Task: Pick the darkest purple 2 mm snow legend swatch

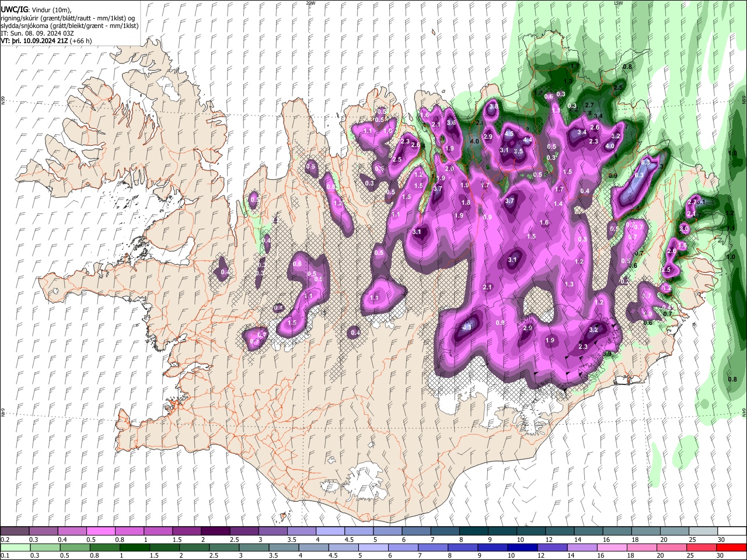Action: pyautogui.click(x=215, y=531)
